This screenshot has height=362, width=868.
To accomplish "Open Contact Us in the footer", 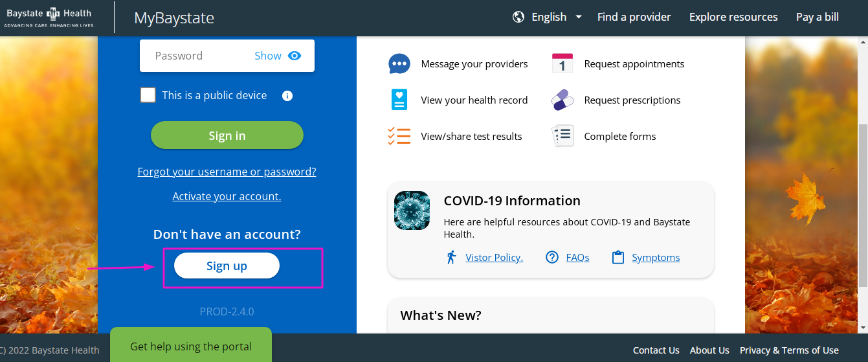I will click(656, 350).
